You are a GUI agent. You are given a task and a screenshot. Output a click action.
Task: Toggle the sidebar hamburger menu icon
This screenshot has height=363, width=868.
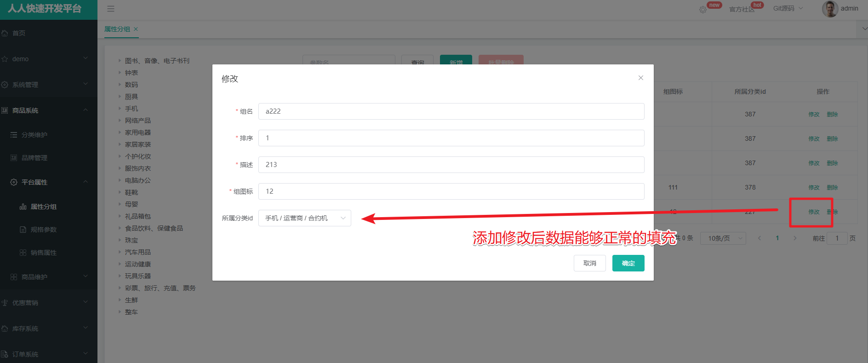point(111,9)
